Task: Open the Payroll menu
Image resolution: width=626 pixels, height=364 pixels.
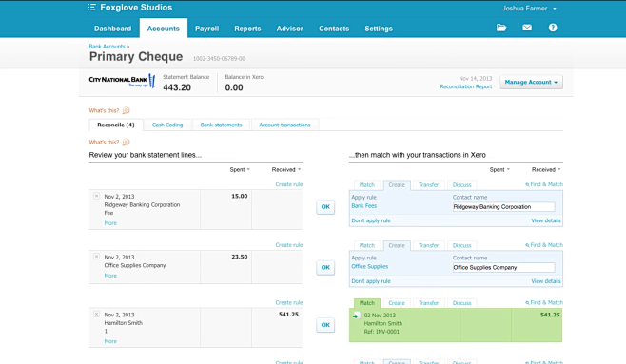Action: point(206,29)
